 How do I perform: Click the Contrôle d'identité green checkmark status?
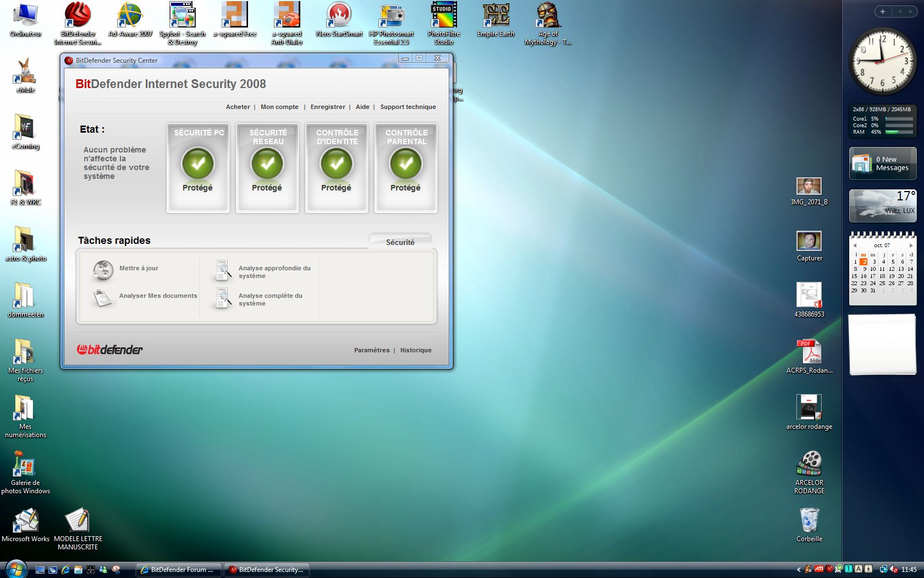click(337, 163)
